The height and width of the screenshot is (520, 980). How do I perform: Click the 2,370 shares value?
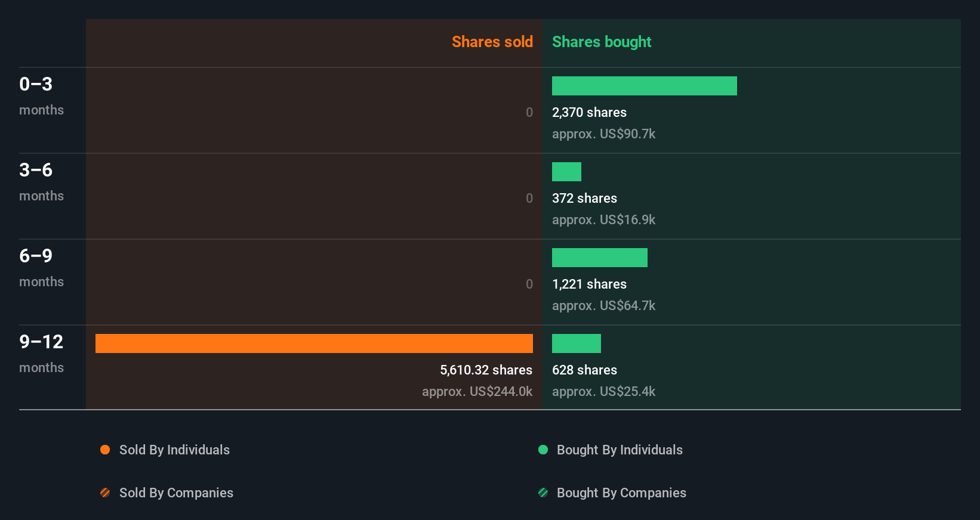[589, 112]
